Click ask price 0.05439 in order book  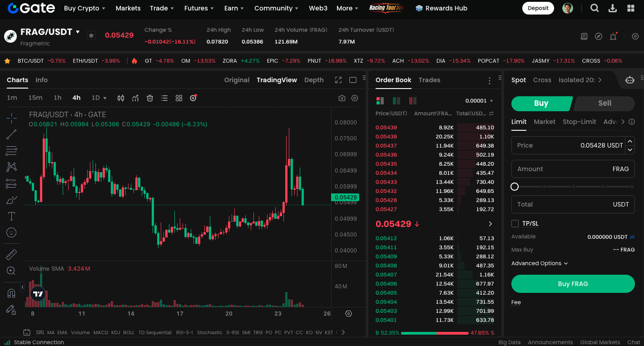click(x=386, y=128)
